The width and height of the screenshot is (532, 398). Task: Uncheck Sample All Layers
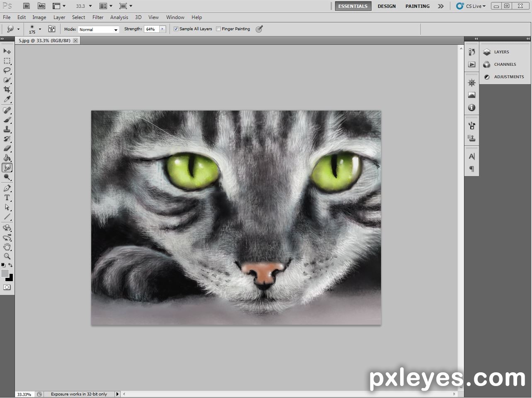tap(176, 29)
